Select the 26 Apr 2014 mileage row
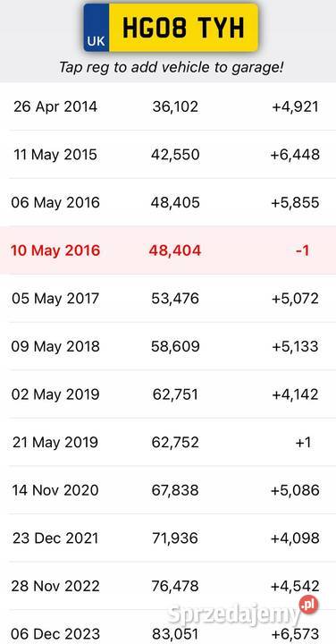Screen dimensions: 336x644 point(168,106)
